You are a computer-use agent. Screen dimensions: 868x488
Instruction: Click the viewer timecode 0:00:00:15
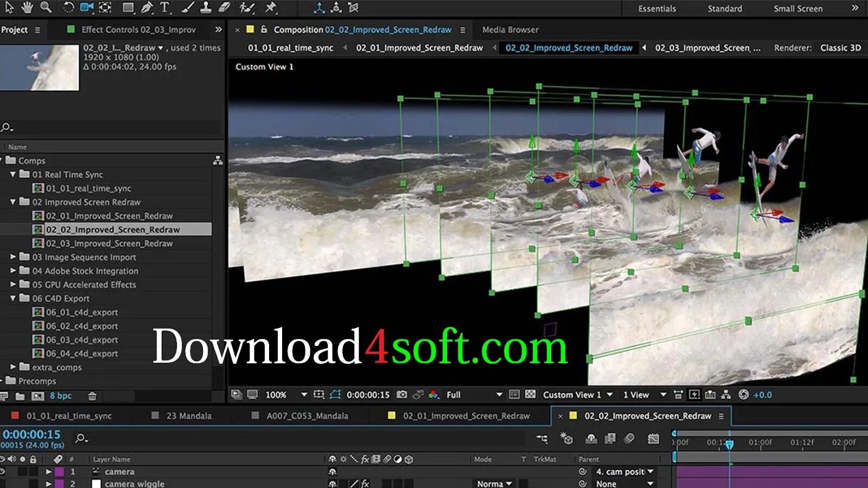[368, 395]
